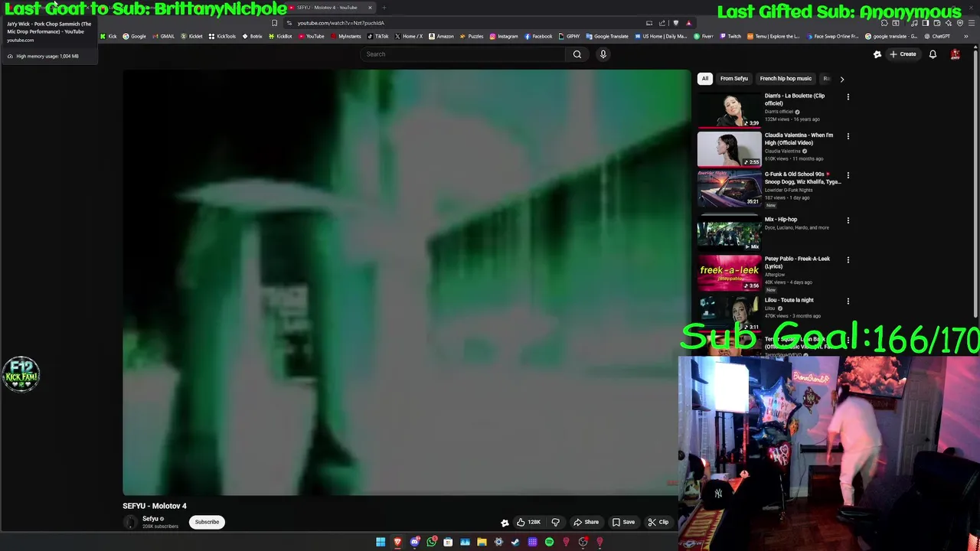Open YouTube notifications bell
980x551 pixels.
click(933, 54)
